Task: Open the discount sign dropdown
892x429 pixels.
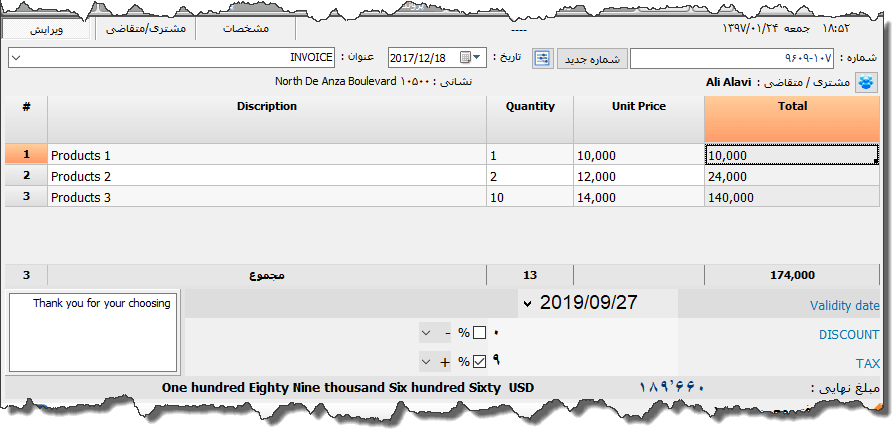Action: (x=427, y=333)
